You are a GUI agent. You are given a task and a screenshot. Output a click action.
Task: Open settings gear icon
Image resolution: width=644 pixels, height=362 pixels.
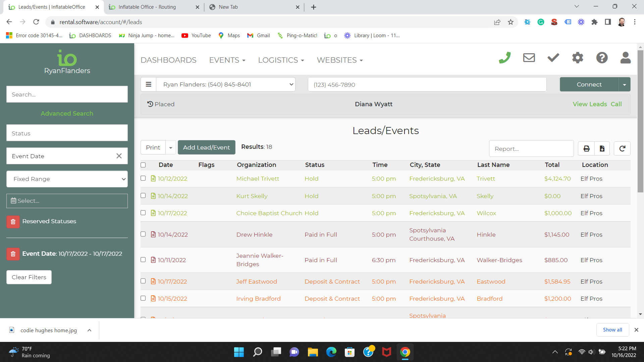pyautogui.click(x=578, y=58)
